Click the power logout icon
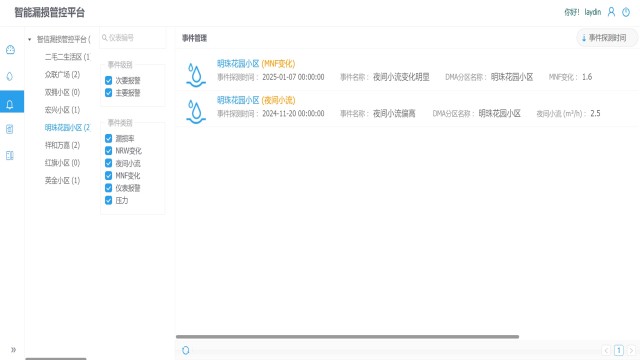The height and width of the screenshot is (360, 640). click(626, 12)
